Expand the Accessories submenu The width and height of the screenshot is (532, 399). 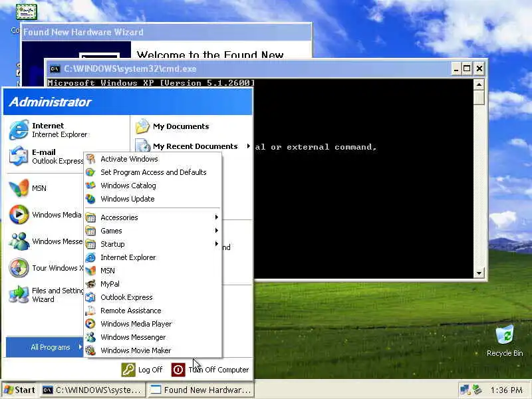(153, 217)
